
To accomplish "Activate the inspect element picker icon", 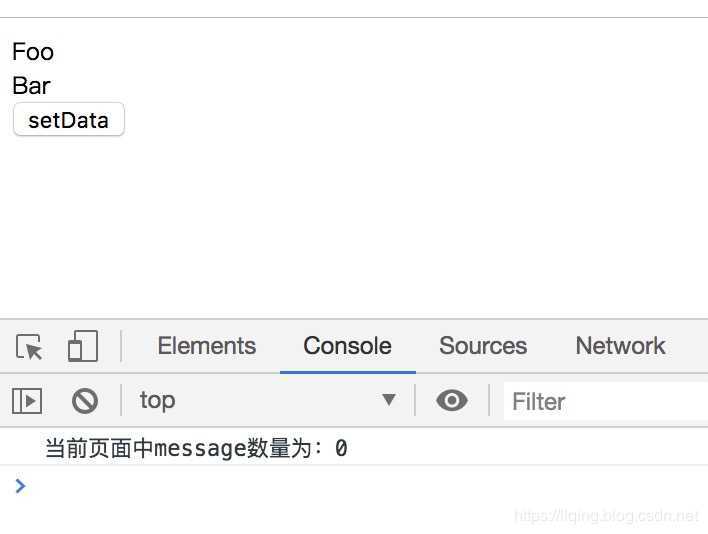I will (29, 347).
